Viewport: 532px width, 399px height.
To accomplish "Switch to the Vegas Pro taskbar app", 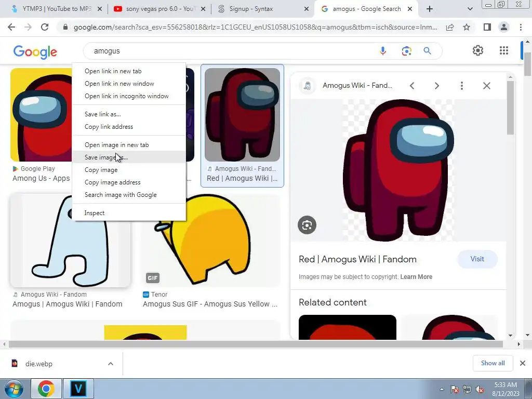I will pos(78,389).
